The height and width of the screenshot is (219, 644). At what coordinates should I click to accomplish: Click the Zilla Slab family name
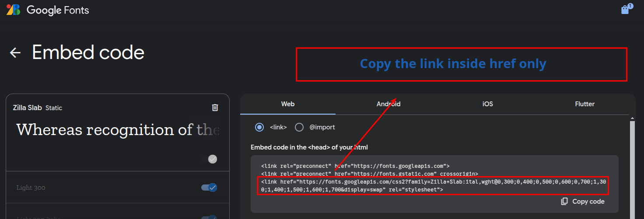click(28, 108)
